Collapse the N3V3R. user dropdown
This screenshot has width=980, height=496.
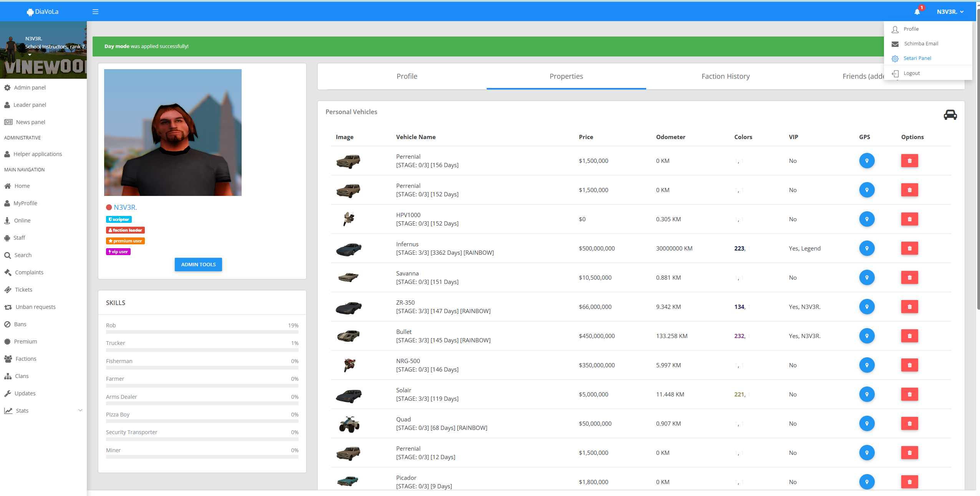pos(950,12)
